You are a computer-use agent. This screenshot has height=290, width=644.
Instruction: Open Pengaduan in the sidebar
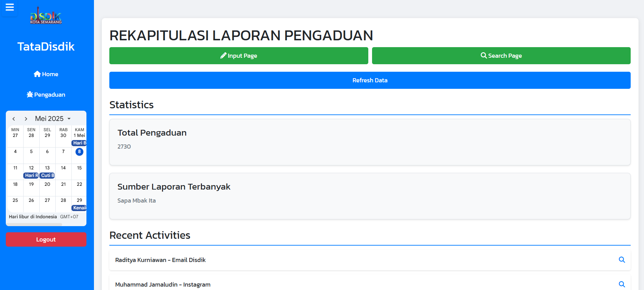pyautogui.click(x=46, y=95)
